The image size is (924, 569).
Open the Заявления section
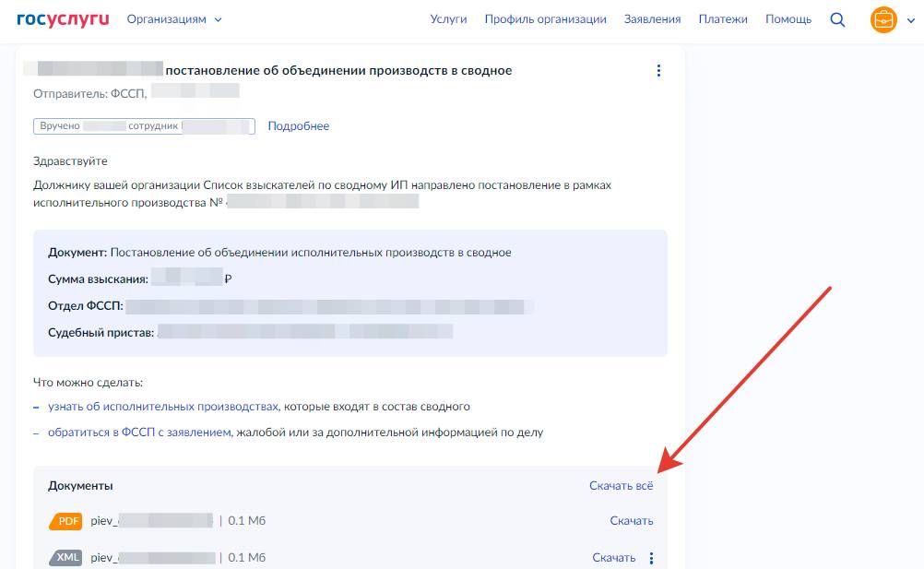coord(652,19)
